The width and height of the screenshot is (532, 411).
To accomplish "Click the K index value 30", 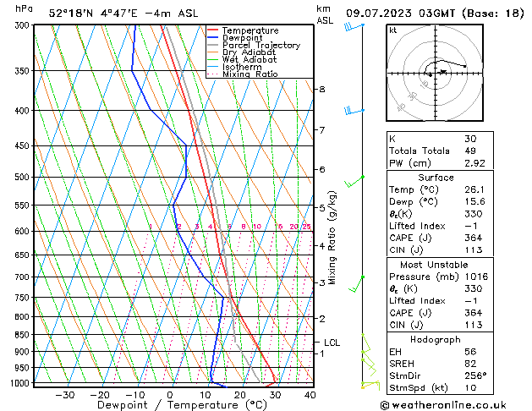I will (x=470, y=139).
